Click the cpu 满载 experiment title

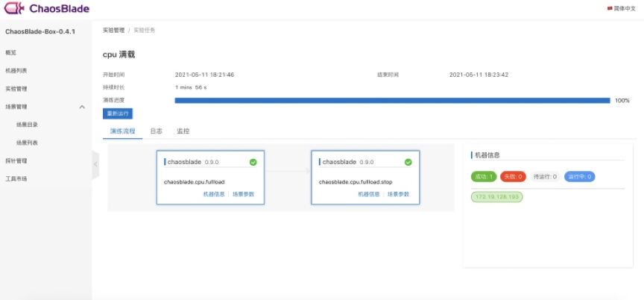point(119,54)
